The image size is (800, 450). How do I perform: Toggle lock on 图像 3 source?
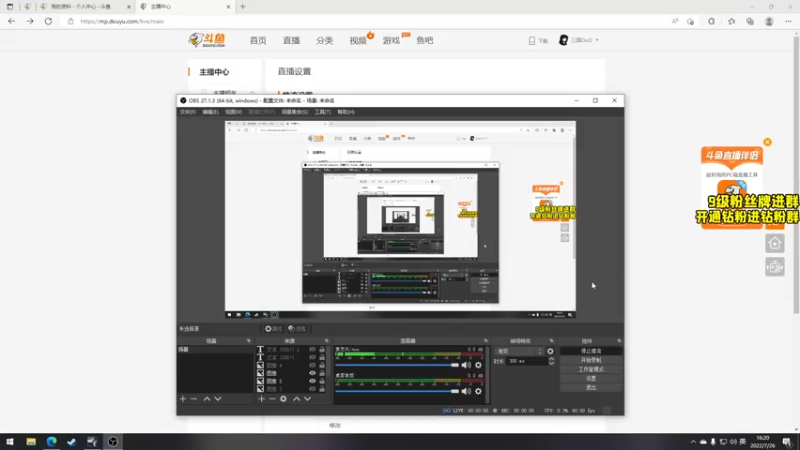point(322,389)
